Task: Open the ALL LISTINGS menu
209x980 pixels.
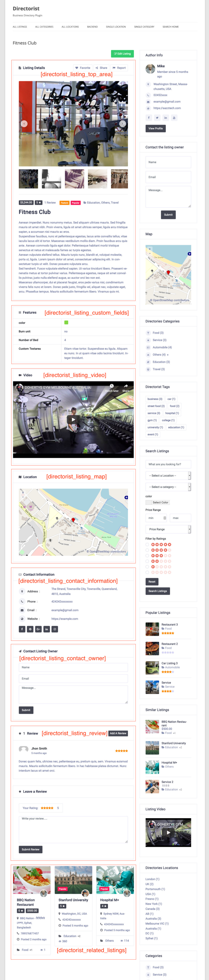Action: [x=20, y=27]
